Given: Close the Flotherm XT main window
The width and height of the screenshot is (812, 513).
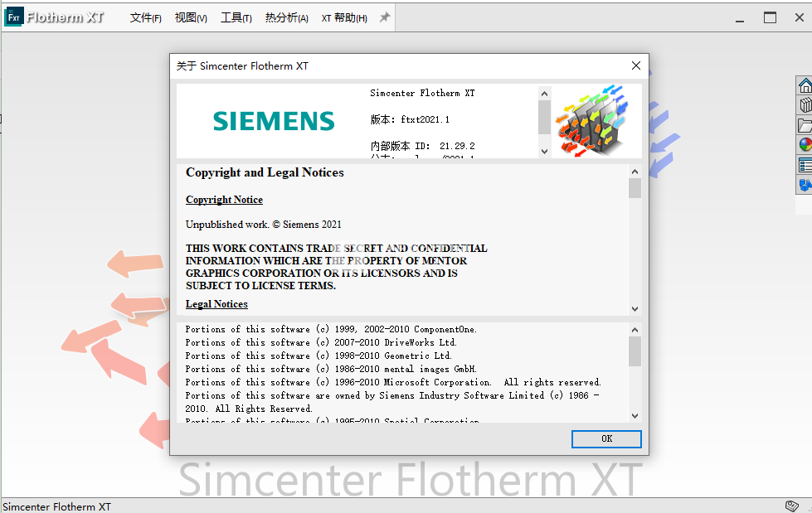Looking at the screenshot, I should point(799,18).
